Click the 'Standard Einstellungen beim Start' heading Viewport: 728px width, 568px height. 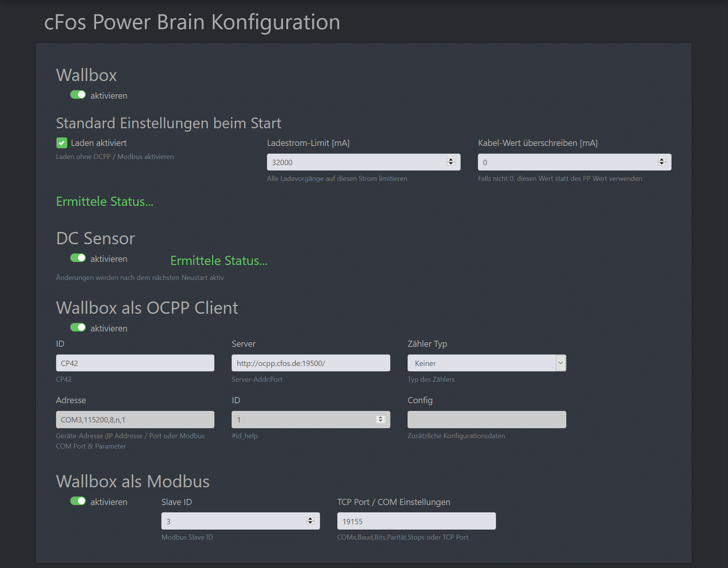point(169,123)
